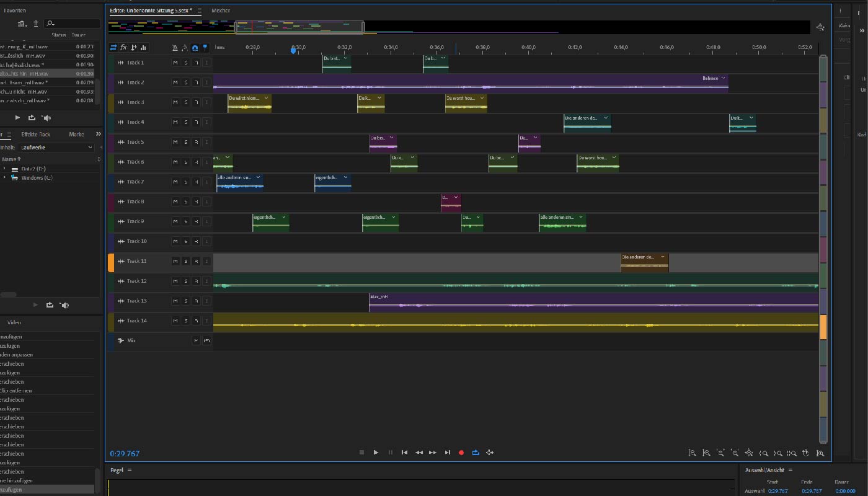
Task: Click the red Record button in transport
Action: [461, 453]
